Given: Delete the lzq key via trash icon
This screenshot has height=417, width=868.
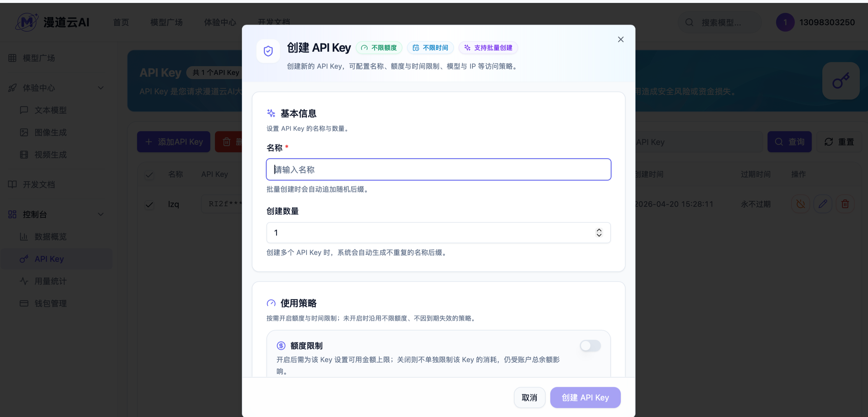Looking at the screenshot, I should (x=845, y=204).
